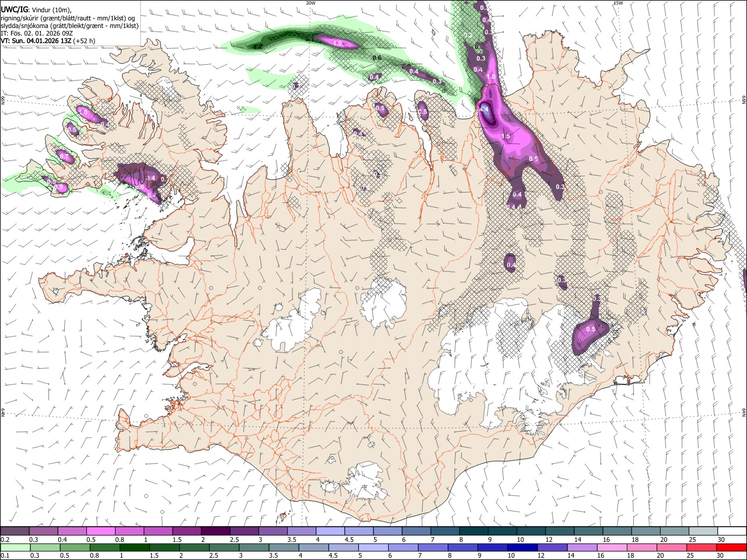
Task: Select the init time line 'IT: Fös. 02. 01. 2026 09Z'
Action: click(37, 33)
